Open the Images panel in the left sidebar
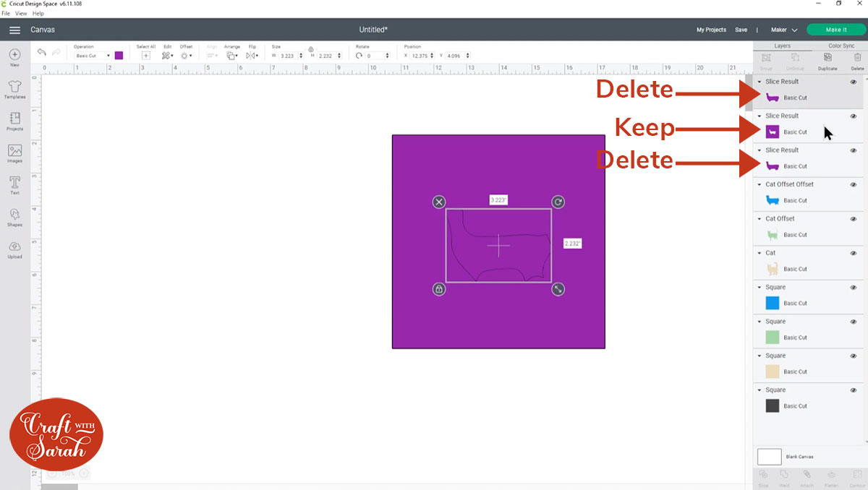 click(x=14, y=152)
